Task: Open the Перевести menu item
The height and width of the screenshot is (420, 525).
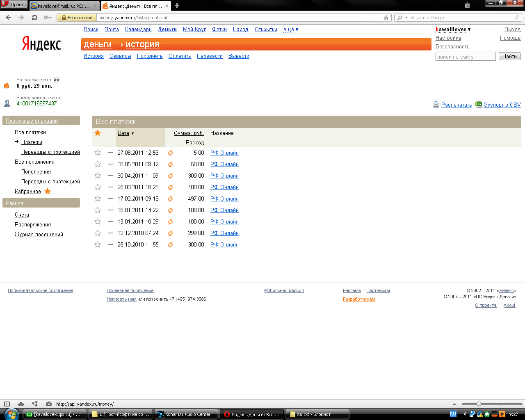Action: click(210, 56)
